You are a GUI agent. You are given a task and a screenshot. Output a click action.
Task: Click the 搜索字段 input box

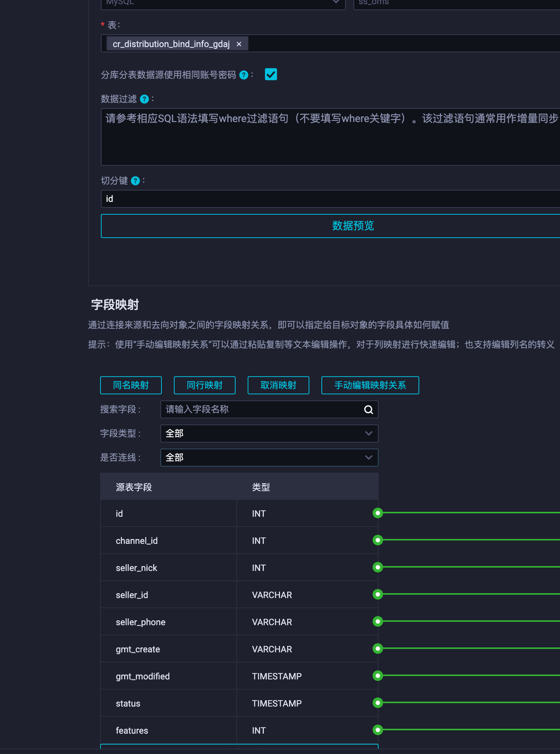coord(269,409)
